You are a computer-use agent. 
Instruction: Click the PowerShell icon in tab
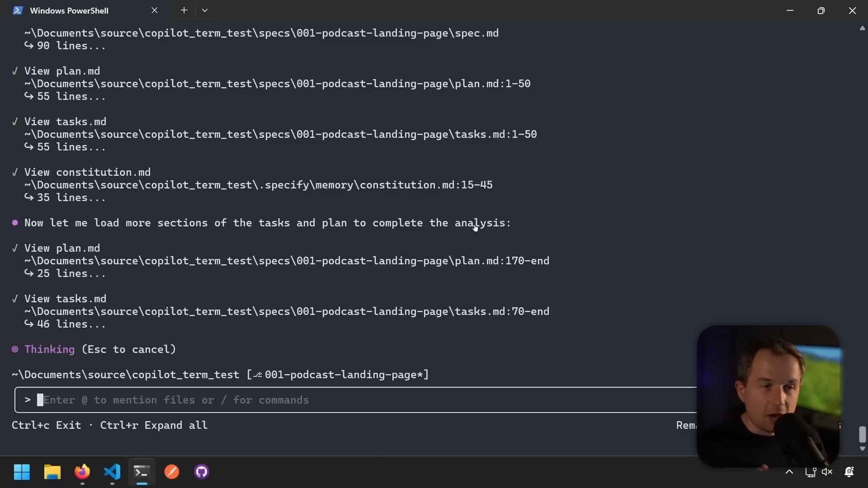[18, 10]
